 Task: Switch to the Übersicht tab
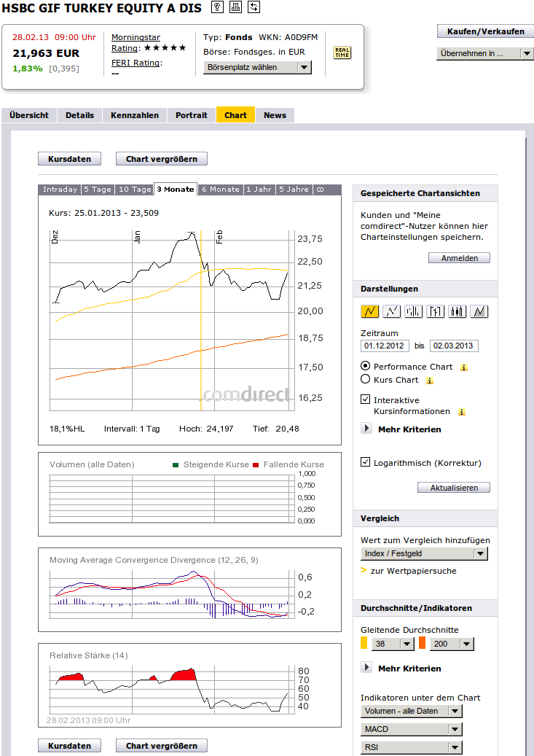(x=29, y=115)
